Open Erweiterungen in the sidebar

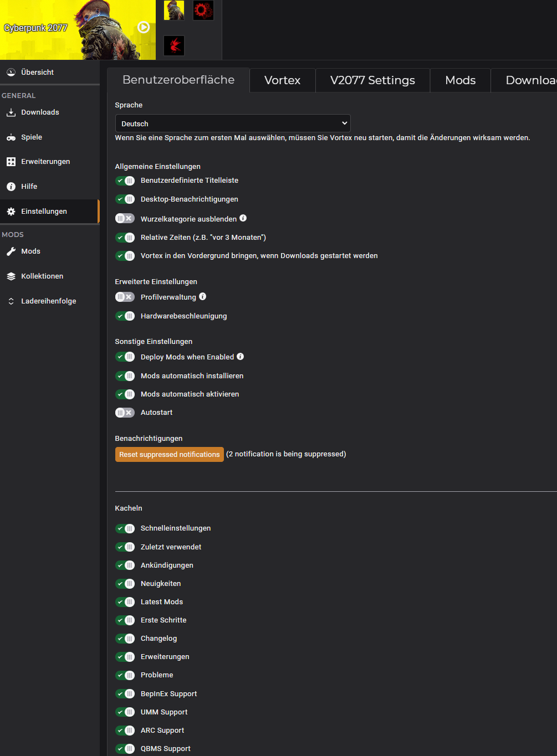(x=50, y=162)
